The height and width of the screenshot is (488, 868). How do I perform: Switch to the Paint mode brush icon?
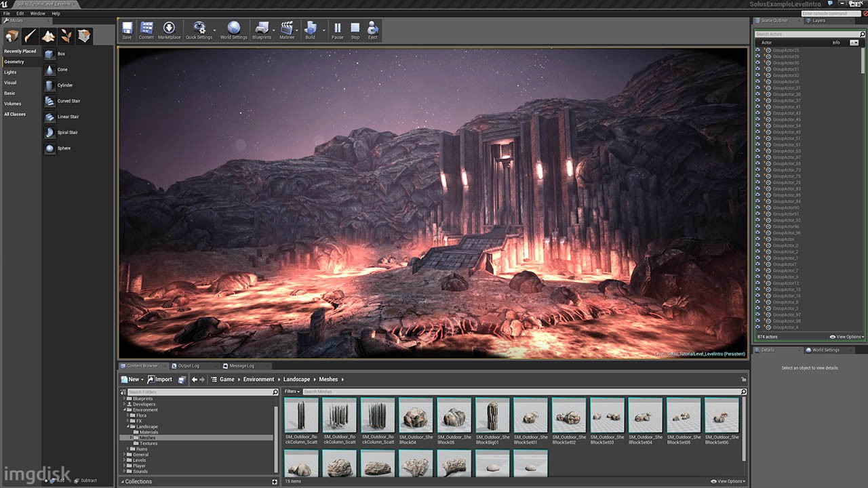point(30,36)
